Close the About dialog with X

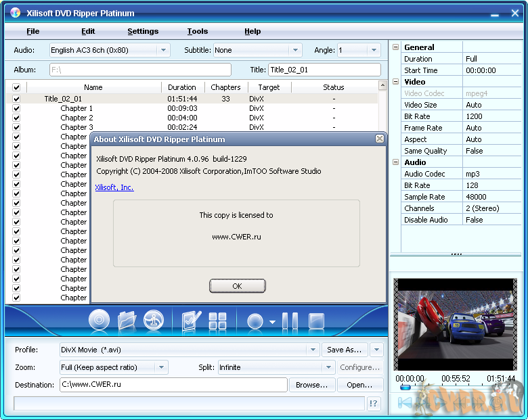pyautogui.click(x=380, y=139)
